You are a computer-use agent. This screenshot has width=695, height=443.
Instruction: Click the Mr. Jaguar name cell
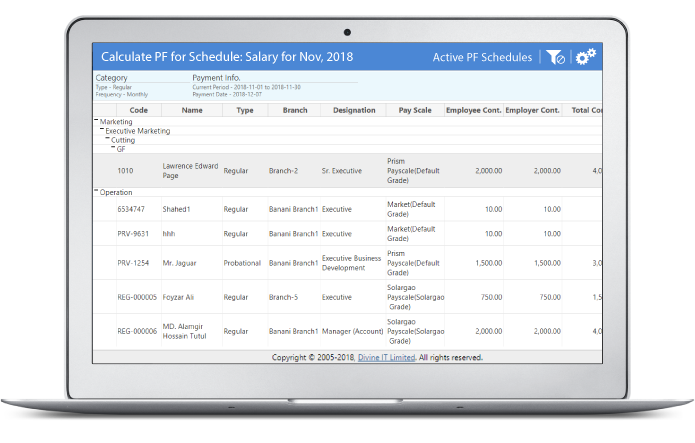click(192, 263)
